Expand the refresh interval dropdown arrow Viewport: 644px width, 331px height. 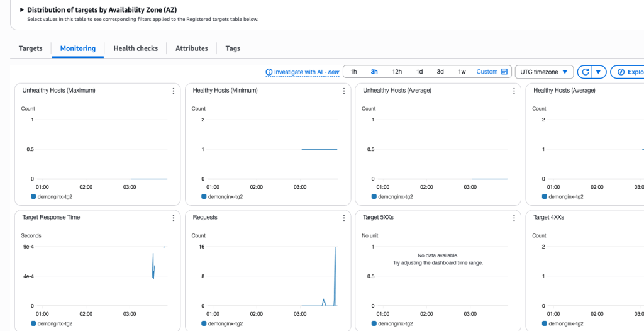pyautogui.click(x=599, y=72)
